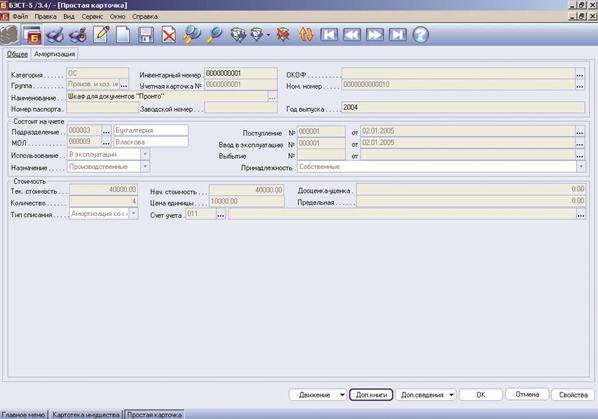Image resolution: width=598 pixels, height=419 pixels.
Task: Click the pencil edit record icon
Action: click(101, 35)
